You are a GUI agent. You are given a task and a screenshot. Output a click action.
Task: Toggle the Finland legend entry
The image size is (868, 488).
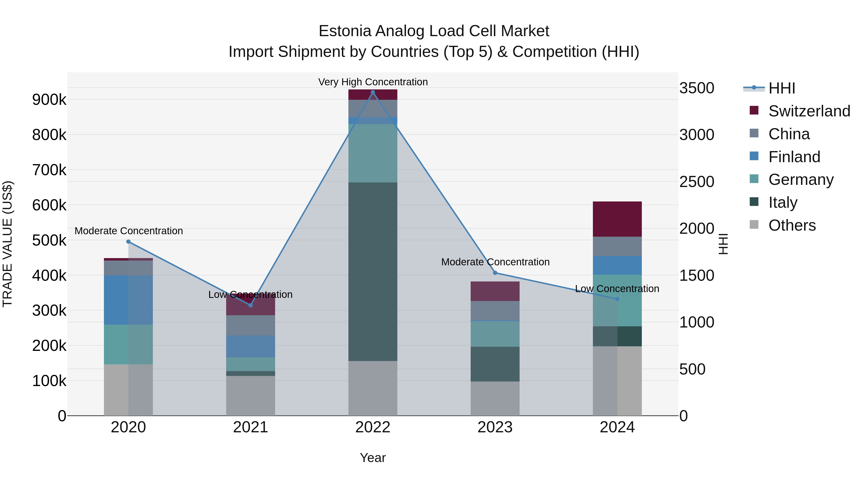785,157
